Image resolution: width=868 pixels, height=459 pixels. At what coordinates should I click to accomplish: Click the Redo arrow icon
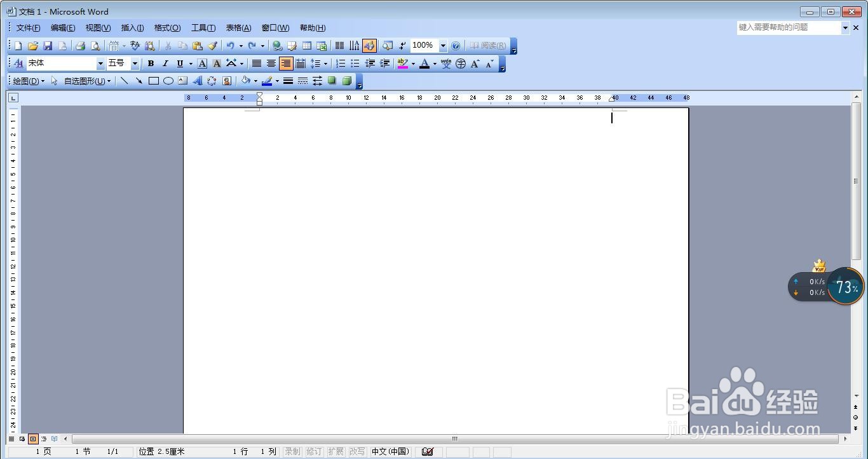click(252, 46)
